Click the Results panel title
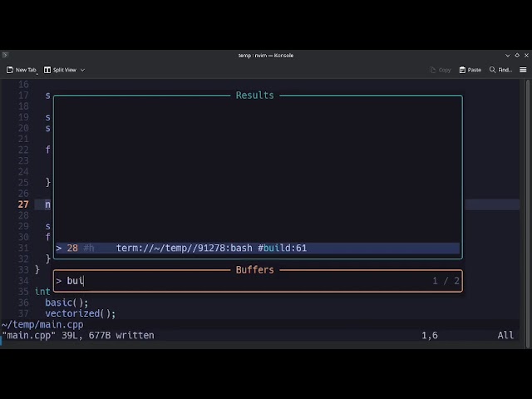Viewport: 532px width, 399px height. click(255, 96)
